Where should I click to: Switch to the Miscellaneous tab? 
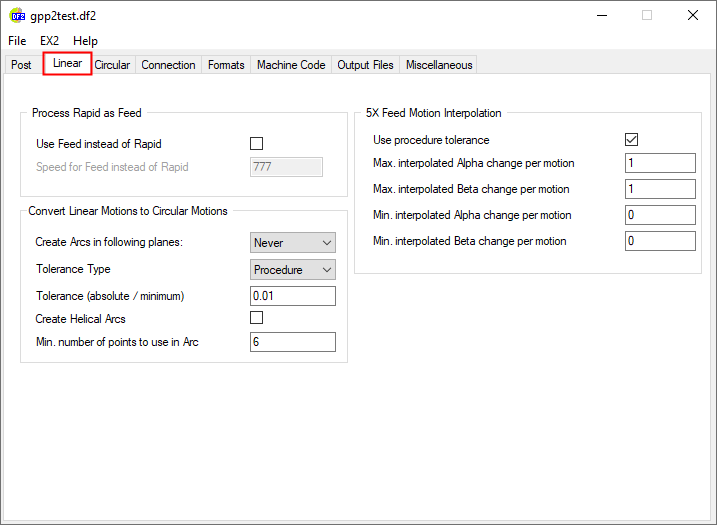click(x=438, y=65)
